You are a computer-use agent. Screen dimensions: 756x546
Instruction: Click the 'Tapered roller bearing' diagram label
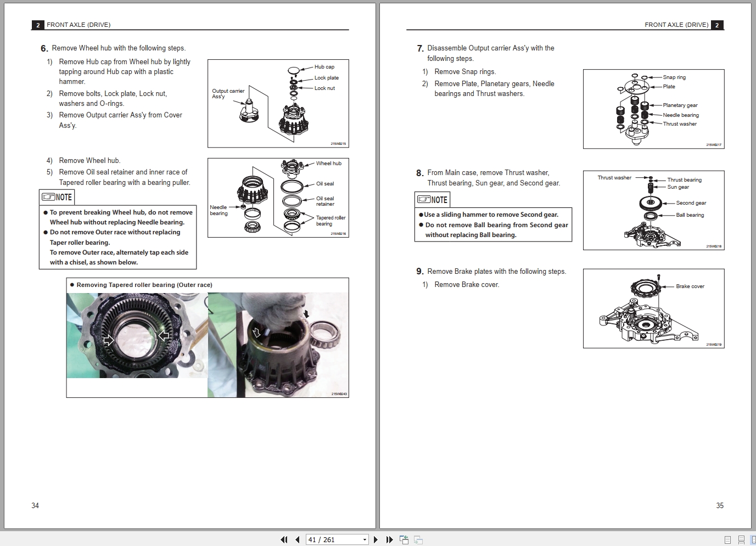(x=331, y=221)
